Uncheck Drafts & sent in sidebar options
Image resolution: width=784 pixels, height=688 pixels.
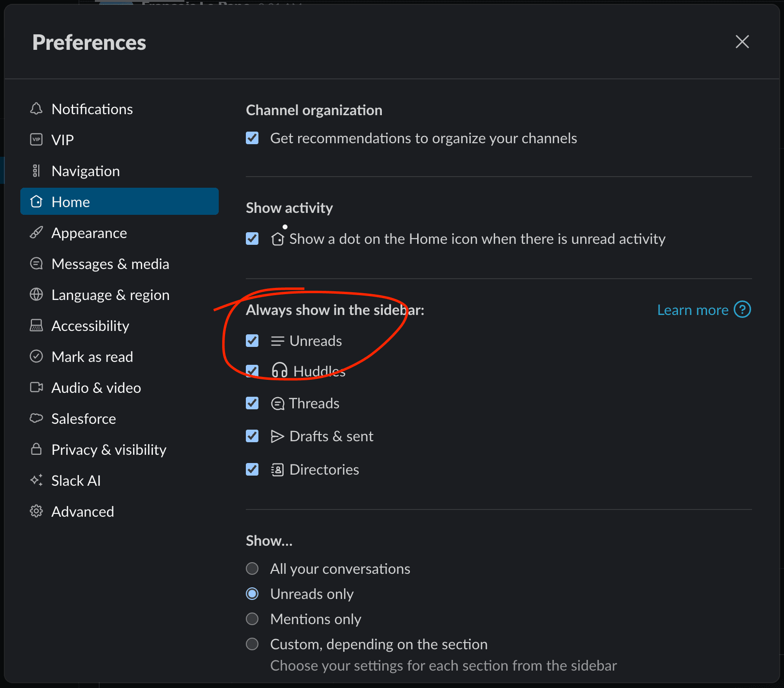tap(252, 436)
